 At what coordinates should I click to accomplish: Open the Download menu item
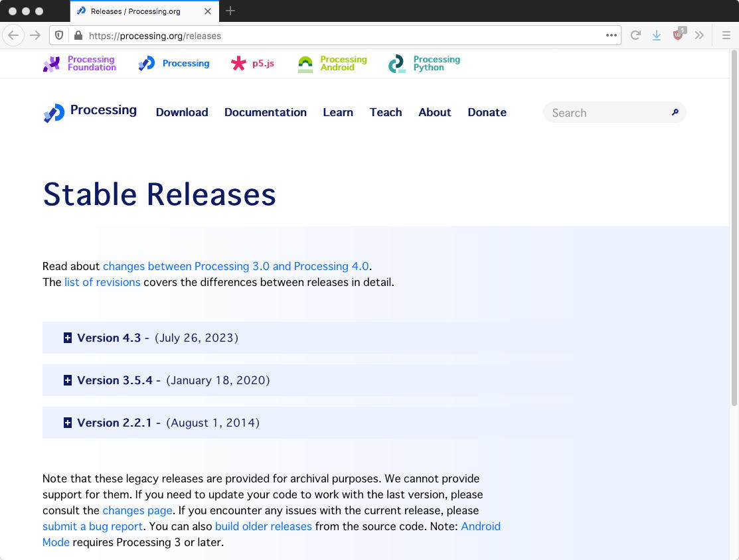tap(182, 112)
